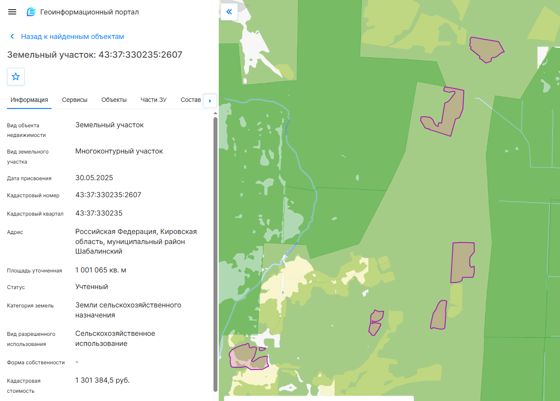The height and width of the screenshot is (401, 560).
Task: Click the Форма собственности label
Action: [36, 362]
